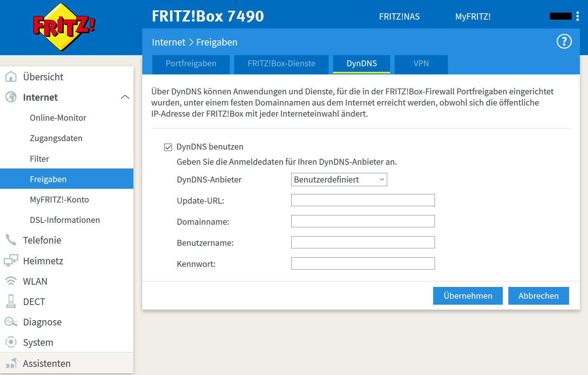Click the Internet globe icon

(x=11, y=97)
